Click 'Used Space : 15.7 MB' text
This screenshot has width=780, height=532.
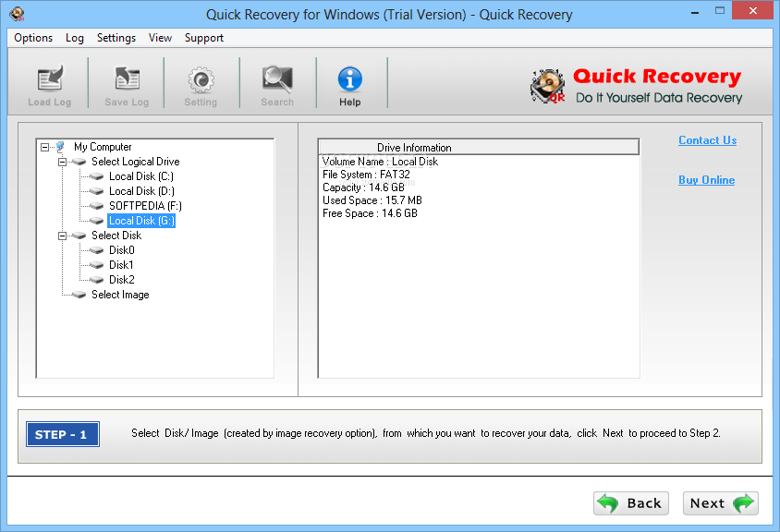click(372, 200)
